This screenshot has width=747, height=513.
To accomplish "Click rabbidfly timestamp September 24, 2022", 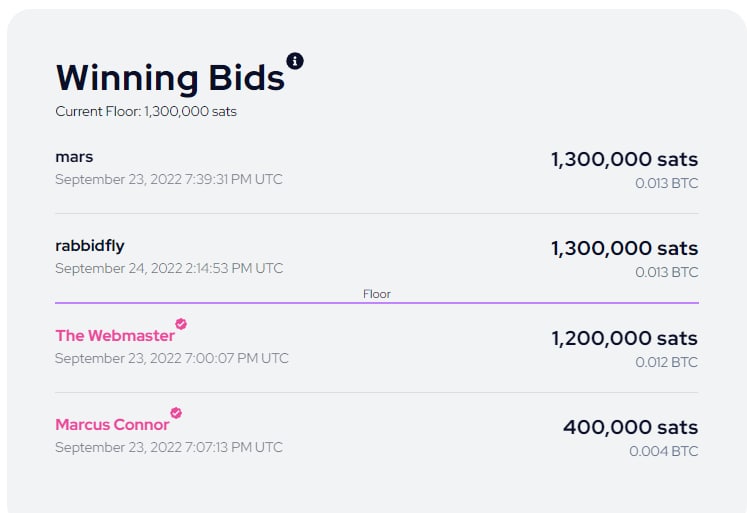I will 169,269.
